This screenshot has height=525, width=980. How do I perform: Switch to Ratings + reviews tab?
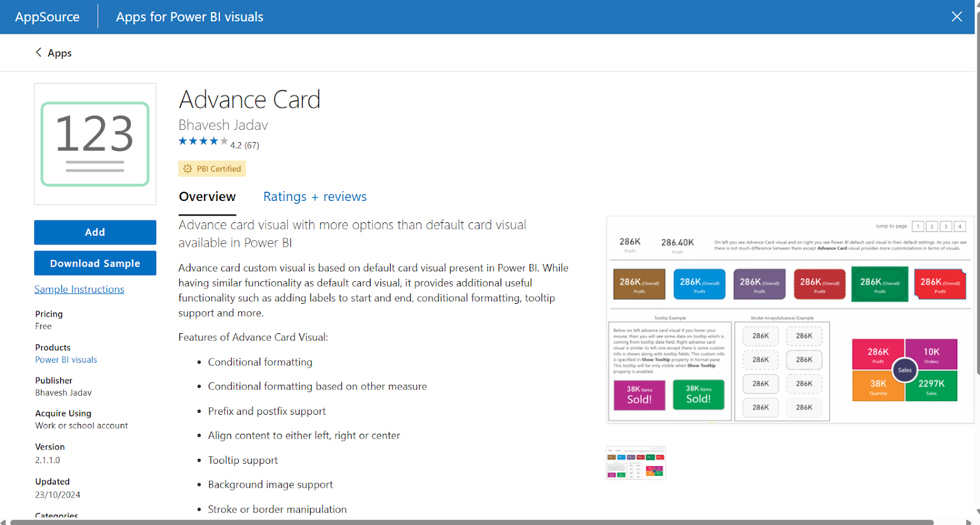tap(315, 197)
